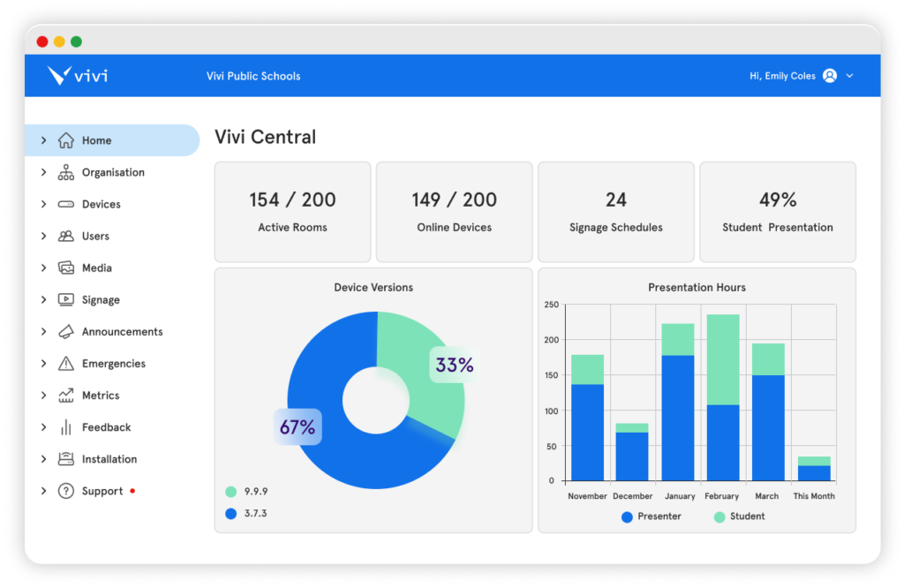Click the Media sidebar icon

pyautogui.click(x=66, y=268)
